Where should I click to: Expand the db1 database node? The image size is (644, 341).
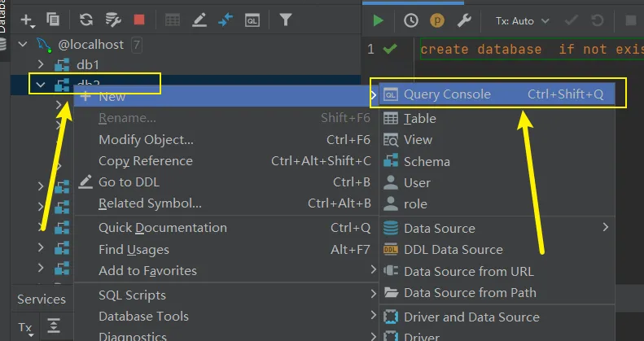coord(40,63)
